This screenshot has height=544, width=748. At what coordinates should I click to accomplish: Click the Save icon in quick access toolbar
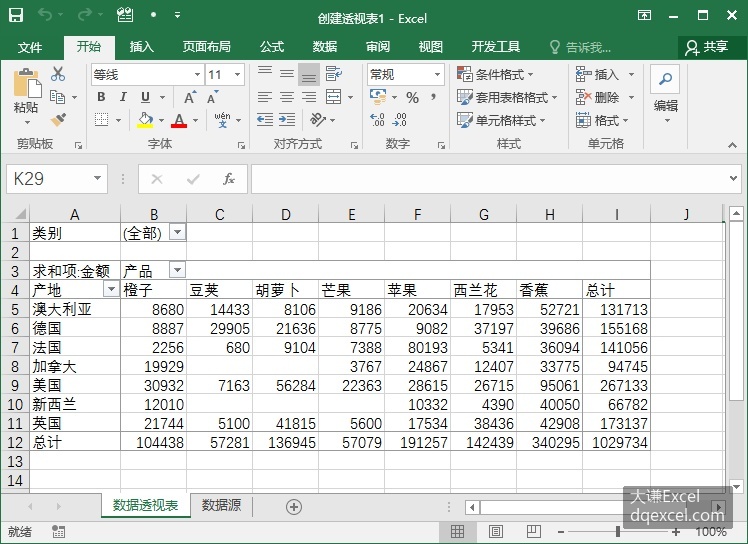click(16, 15)
